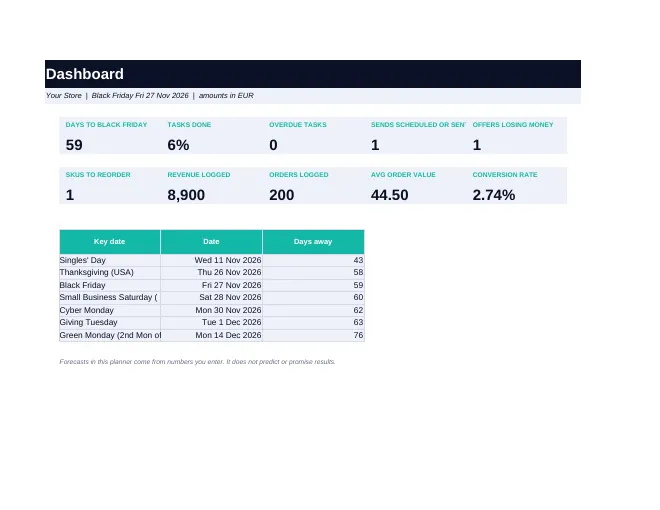Click the SENDS SCHEDULED OR SENT label

tap(418, 125)
